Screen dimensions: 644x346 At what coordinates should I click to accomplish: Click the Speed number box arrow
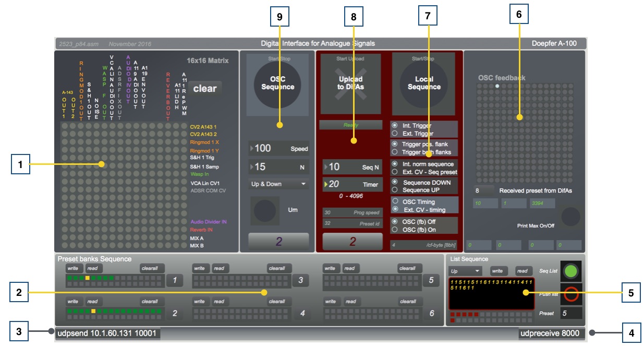[x=253, y=149]
